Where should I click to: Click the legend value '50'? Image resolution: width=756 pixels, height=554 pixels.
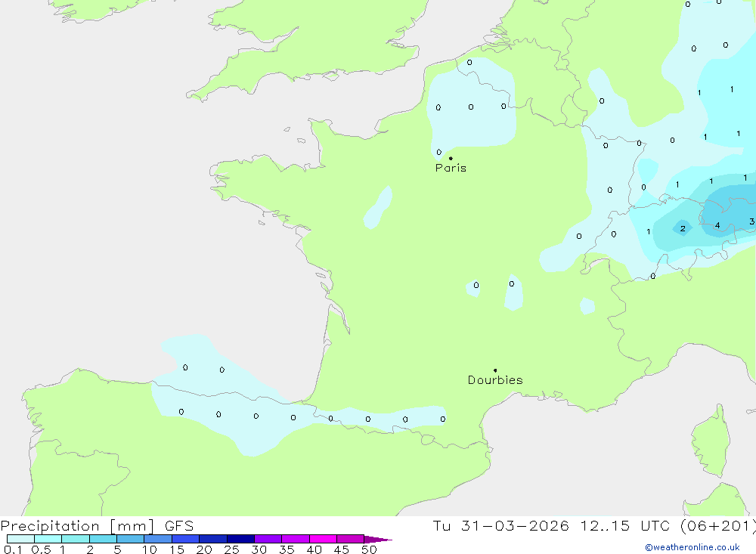pos(369,549)
